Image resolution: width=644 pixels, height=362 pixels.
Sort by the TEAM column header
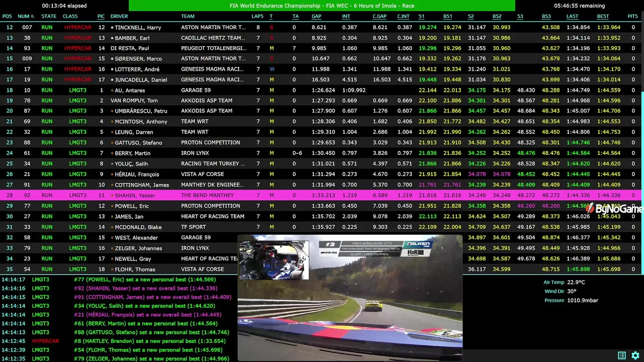188,17
